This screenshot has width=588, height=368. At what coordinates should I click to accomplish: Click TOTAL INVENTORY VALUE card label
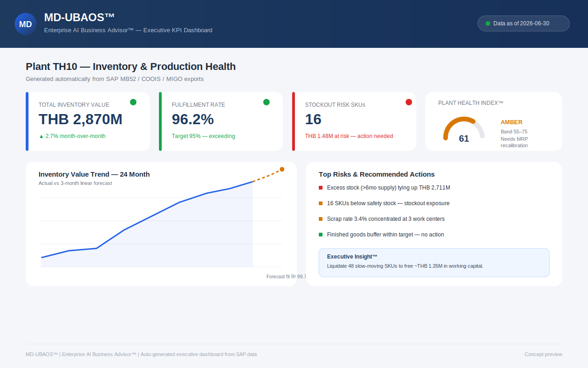[x=74, y=105]
